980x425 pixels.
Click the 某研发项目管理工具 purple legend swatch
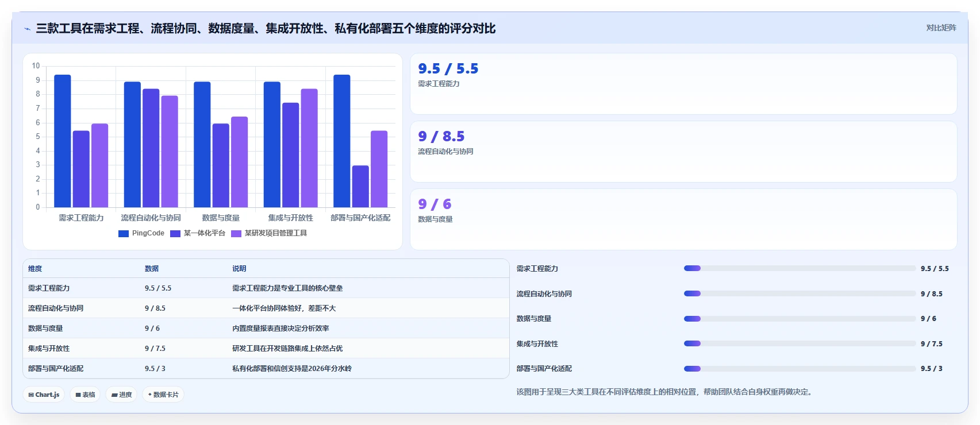[x=236, y=233]
